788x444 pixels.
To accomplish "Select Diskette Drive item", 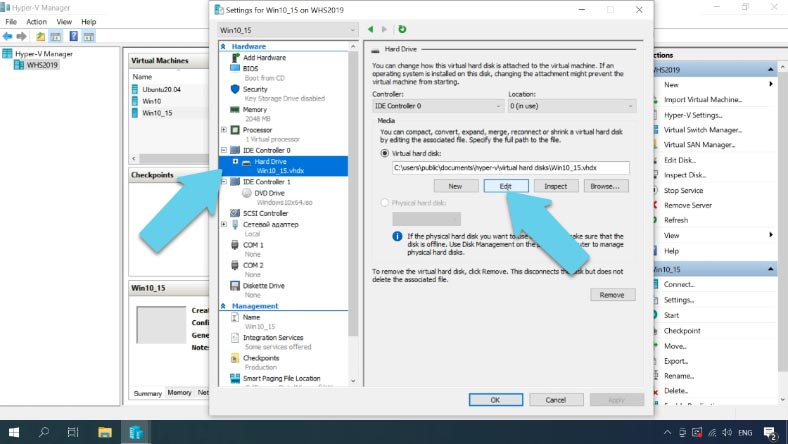I will point(264,286).
